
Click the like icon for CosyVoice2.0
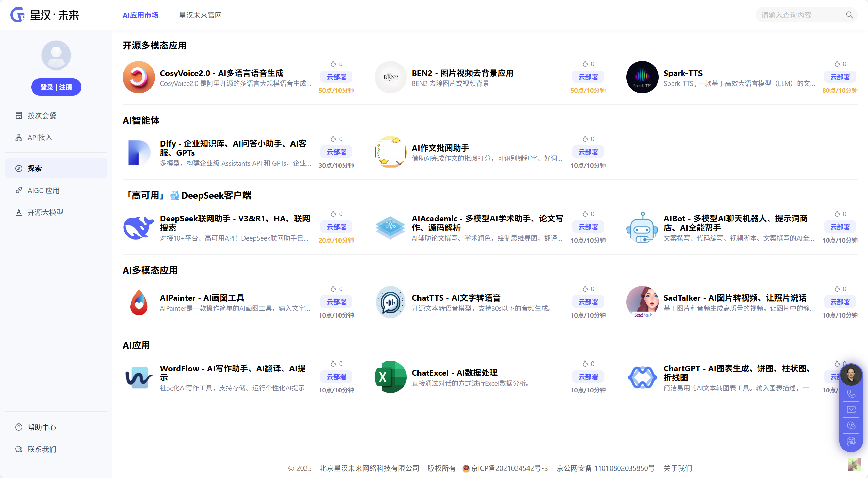(333, 64)
